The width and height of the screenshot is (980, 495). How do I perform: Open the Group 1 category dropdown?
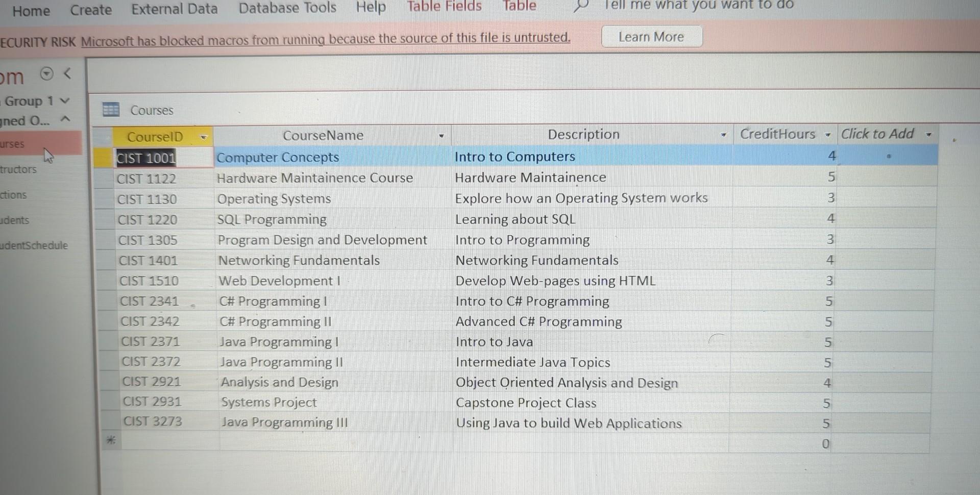click(x=64, y=101)
